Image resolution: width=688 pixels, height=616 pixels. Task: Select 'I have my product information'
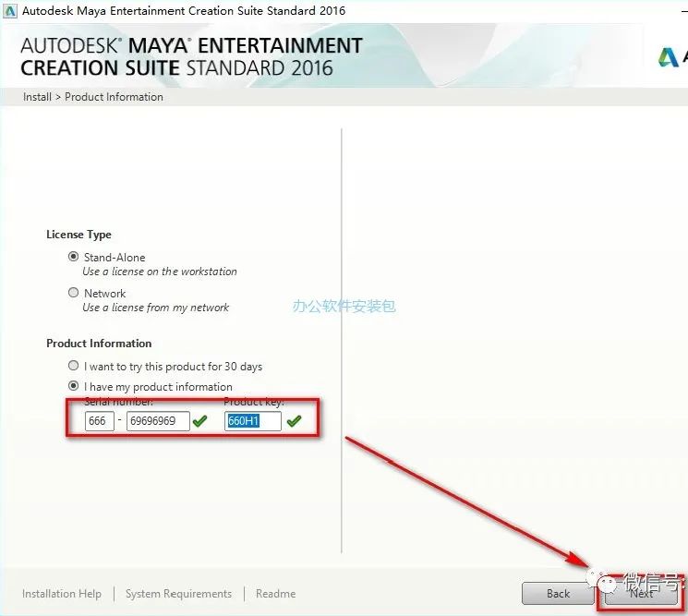(x=73, y=386)
